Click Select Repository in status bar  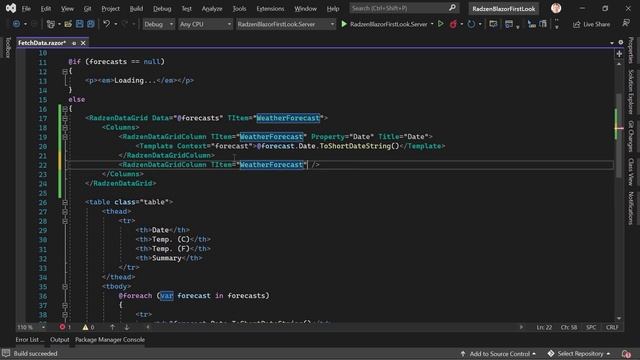click(580, 353)
